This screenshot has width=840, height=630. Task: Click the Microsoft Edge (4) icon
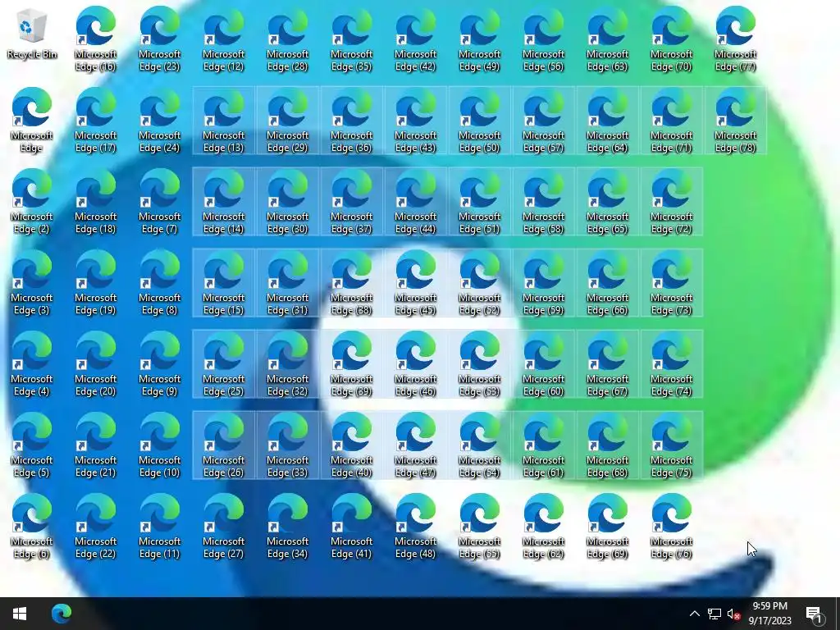[32, 364]
